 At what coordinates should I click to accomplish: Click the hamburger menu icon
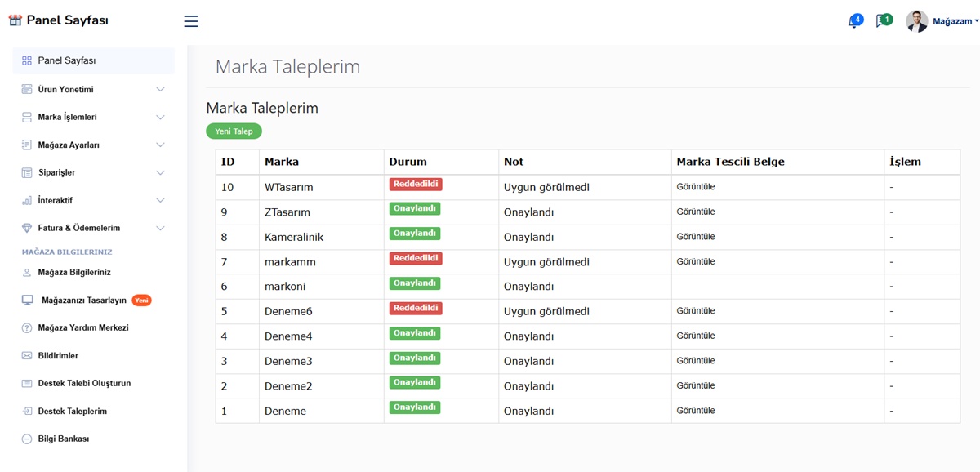[x=191, y=21]
